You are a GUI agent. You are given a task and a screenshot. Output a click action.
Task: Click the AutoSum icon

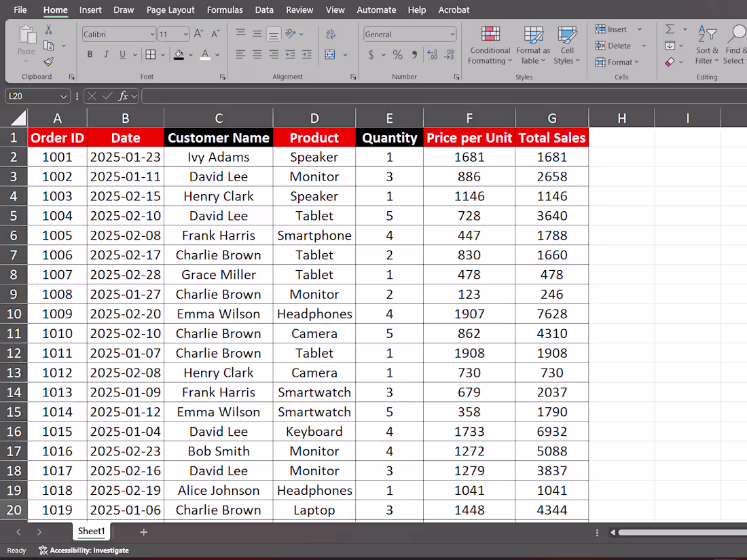tap(671, 29)
